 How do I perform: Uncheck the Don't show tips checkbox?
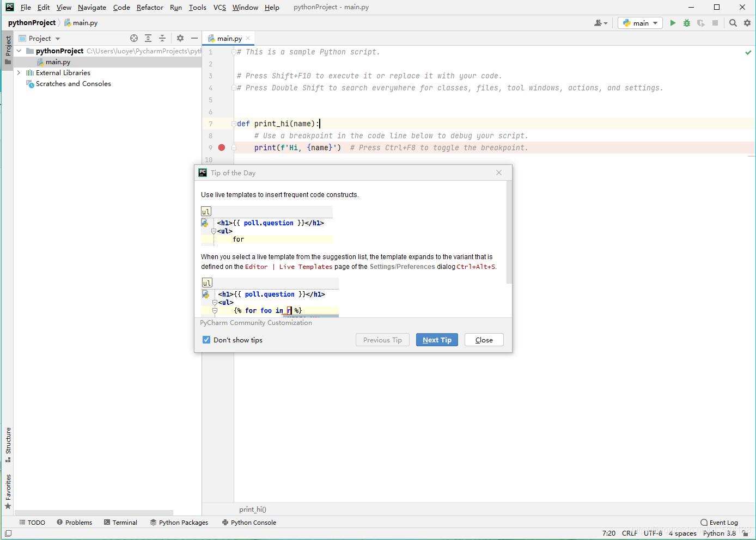click(206, 340)
